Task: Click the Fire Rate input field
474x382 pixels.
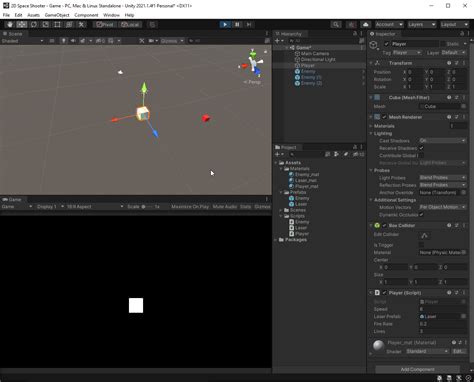Action: tap(442, 324)
